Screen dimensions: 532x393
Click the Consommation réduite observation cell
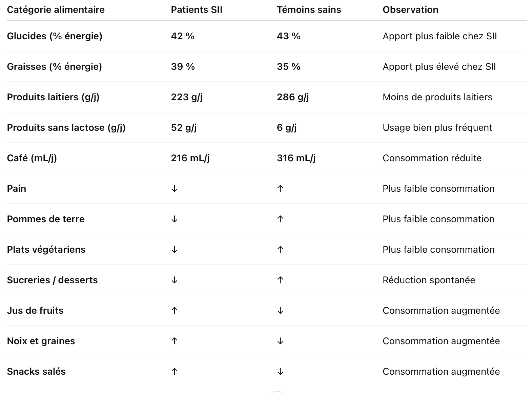pos(432,158)
